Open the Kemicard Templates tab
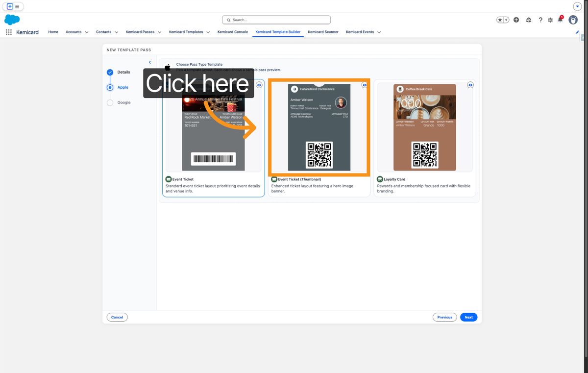The image size is (588, 373). pyautogui.click(x=186, y=32)
